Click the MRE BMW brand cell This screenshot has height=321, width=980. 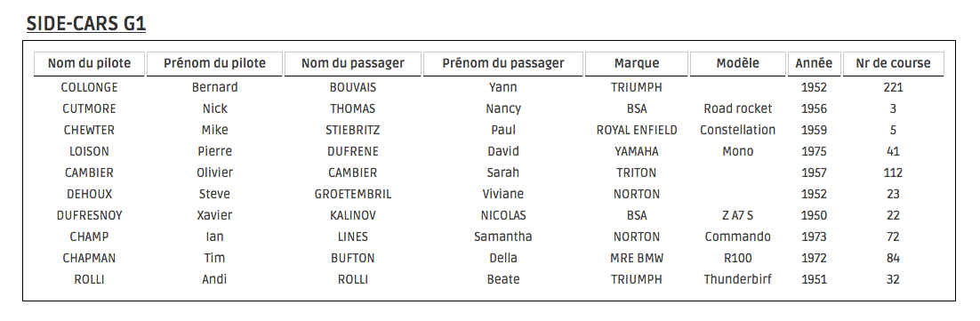tap(636, 258)
